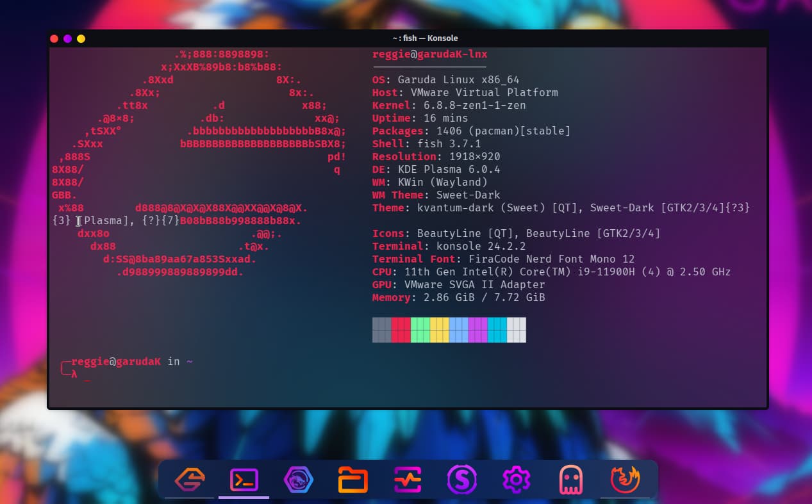
Task: Launch the pink ghost icon in dock
Action: 570,480
